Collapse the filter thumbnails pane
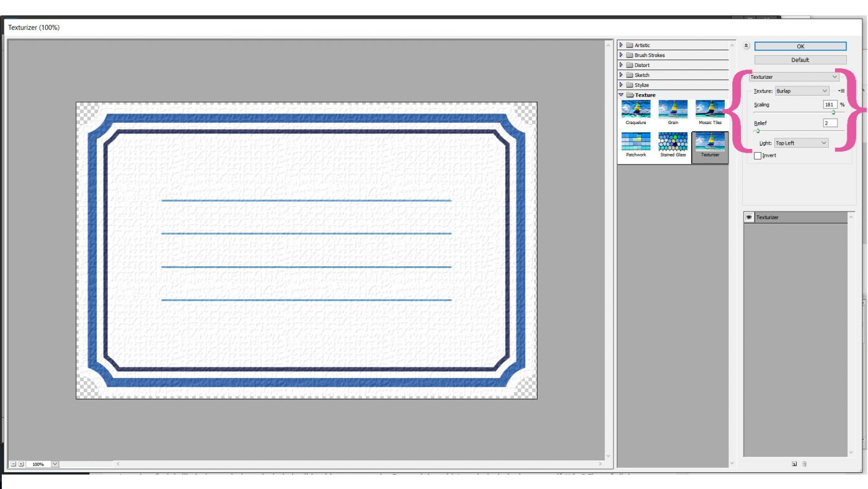Screen dimensions: 868x489 click(747, 45)
